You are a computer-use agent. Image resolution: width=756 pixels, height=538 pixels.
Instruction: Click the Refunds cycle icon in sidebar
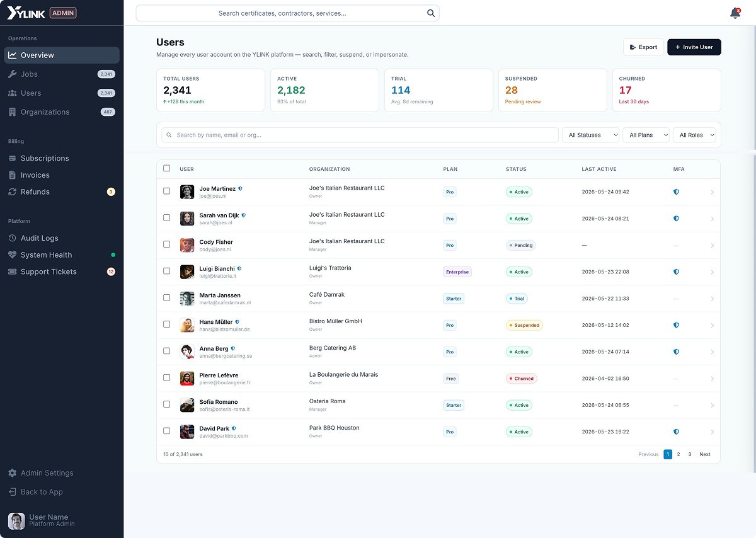click(x=13, y=192)
